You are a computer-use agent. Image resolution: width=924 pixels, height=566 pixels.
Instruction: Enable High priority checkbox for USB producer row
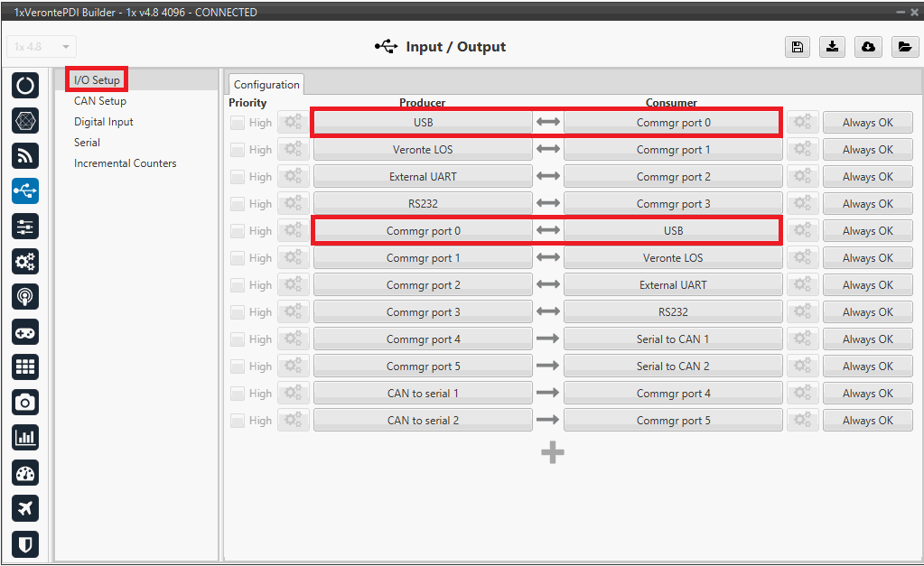pos(238,123)
